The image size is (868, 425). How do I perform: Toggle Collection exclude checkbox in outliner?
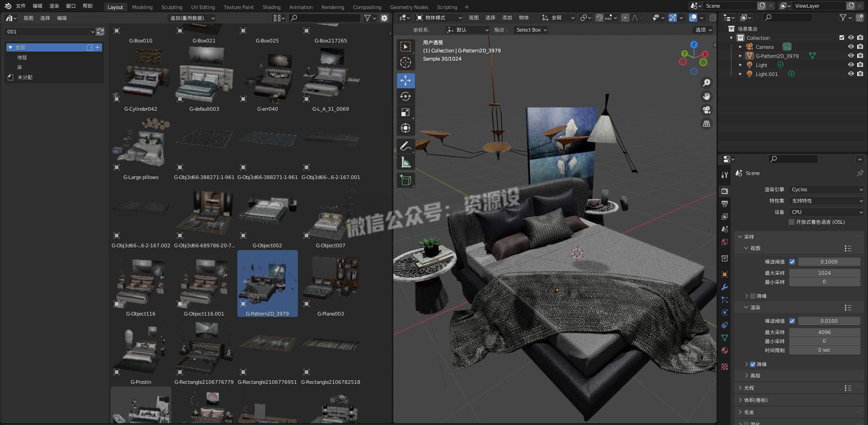click(842, 38)
